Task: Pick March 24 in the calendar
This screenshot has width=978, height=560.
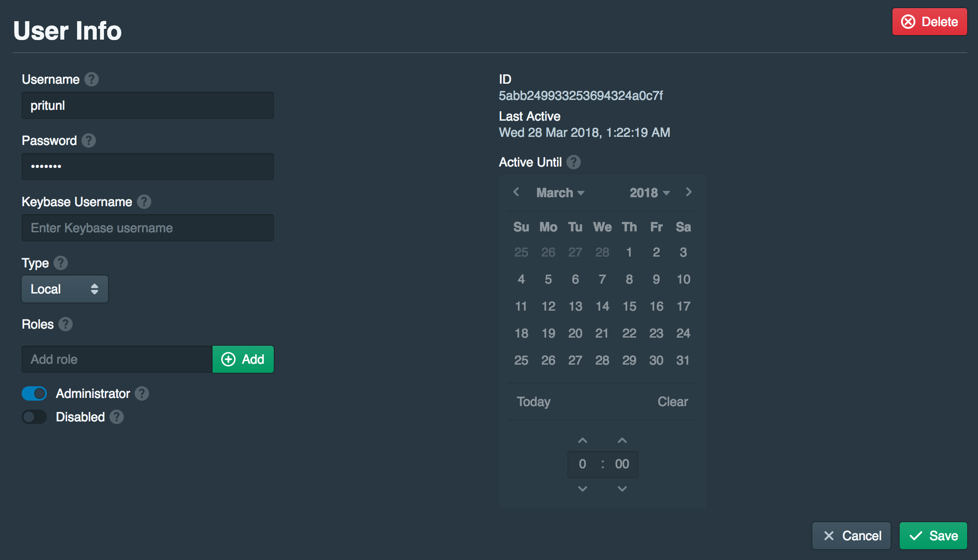Action: 684,333
